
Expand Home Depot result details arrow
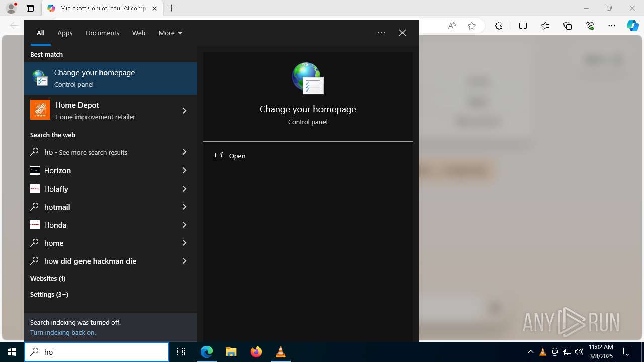coord(184,111)
